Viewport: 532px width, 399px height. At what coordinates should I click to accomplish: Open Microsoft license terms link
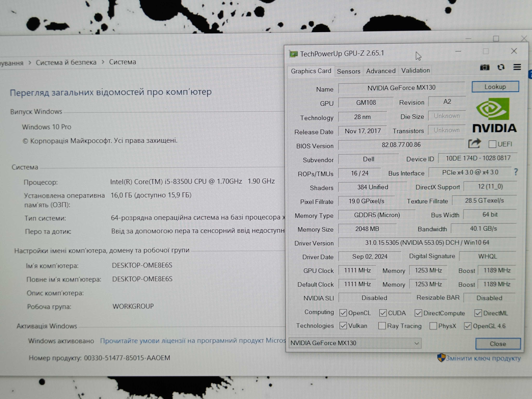[x=193, y=341]
